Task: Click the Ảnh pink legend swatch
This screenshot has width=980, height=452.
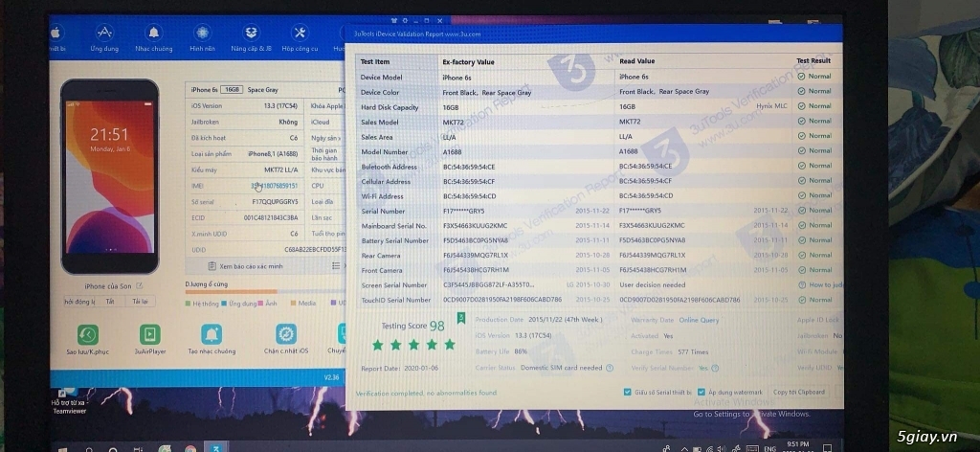Action: pyautogui.click(x=261, y=304)
